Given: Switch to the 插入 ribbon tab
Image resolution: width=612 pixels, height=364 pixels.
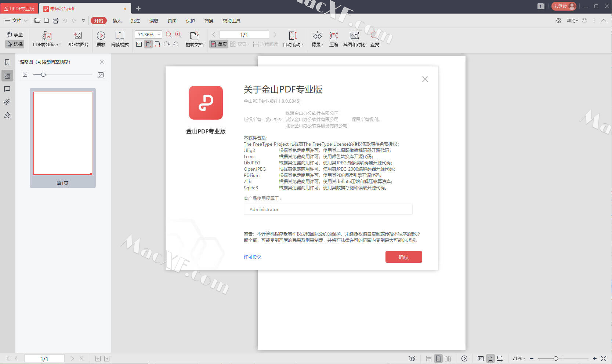Looking at the screenshot, I should pos(117,21).
